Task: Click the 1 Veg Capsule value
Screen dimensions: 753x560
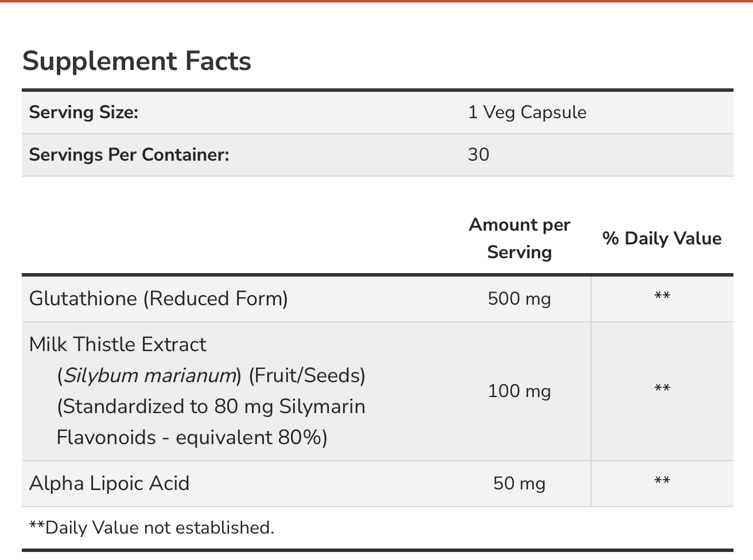Action: 527,112
